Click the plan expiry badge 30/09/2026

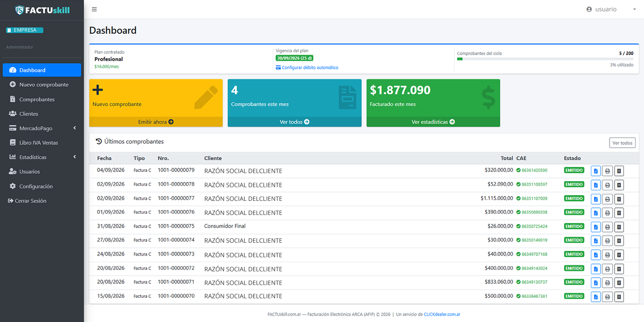point(294,58)
